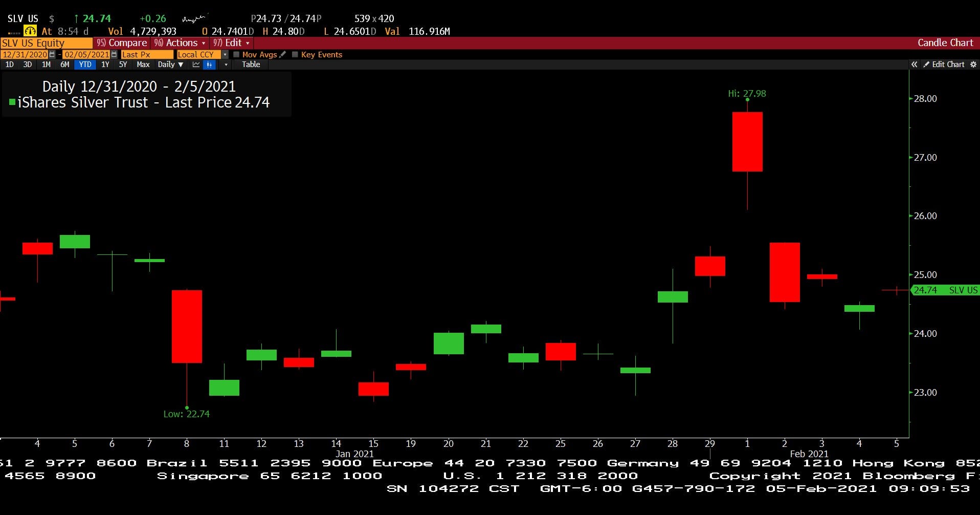Click the Hi: 27.98 marker label
This screenshot has width=980, height=515.
(747, 94)
